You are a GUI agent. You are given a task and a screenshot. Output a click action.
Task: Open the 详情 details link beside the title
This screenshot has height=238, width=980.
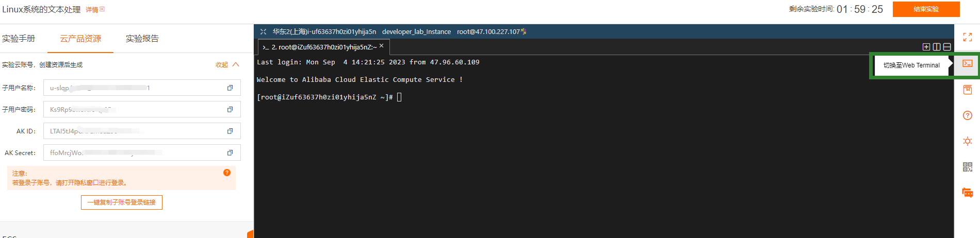pyautogui.click(x=95, y=10)
